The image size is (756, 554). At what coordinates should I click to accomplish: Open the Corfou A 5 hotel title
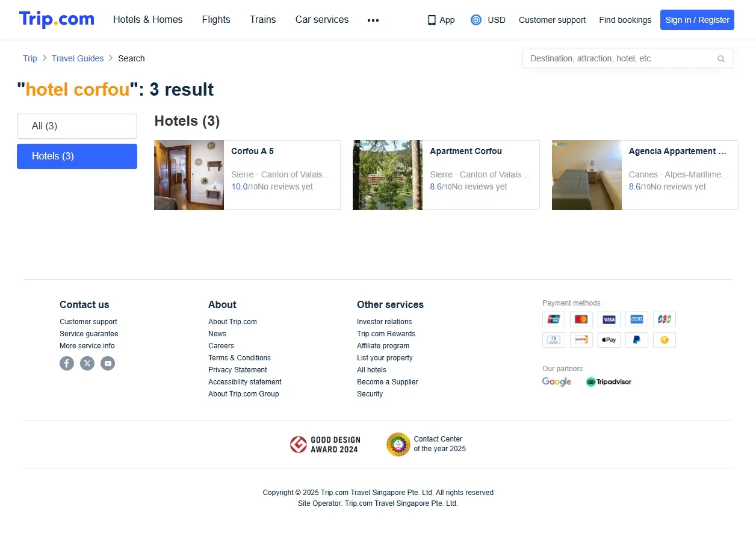(252, 151)
